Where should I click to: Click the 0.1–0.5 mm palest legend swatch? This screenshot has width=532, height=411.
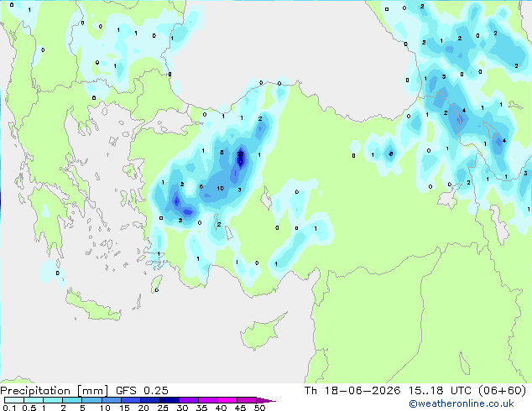point(14,400)
